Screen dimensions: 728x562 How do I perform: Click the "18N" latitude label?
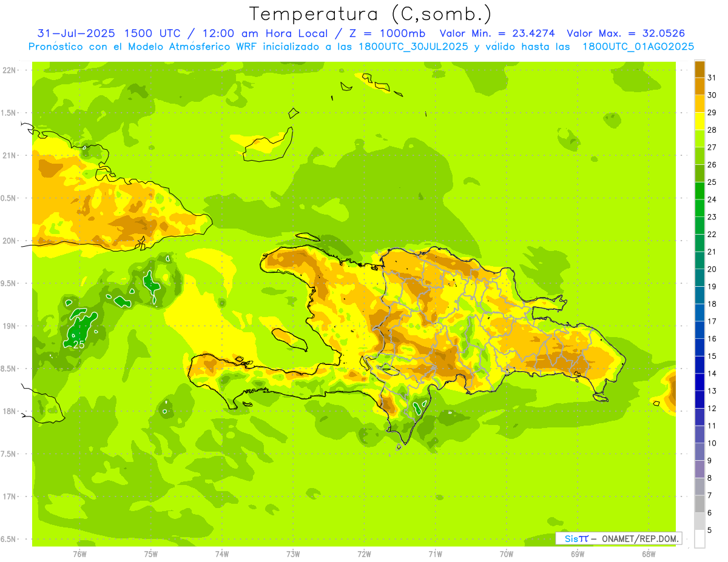click(x=9, y=411)
